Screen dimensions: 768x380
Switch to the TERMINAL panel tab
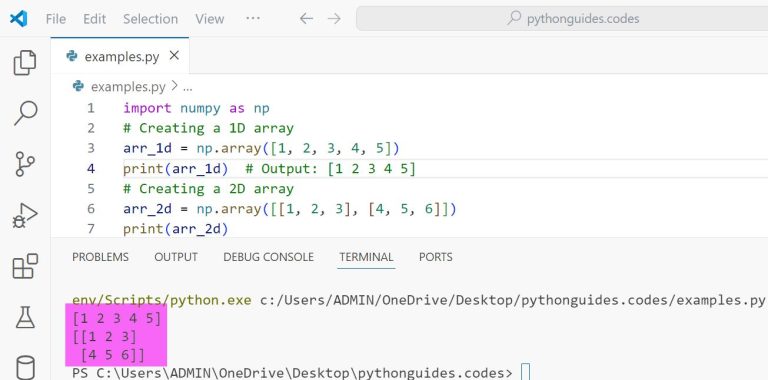pos(366,257)
